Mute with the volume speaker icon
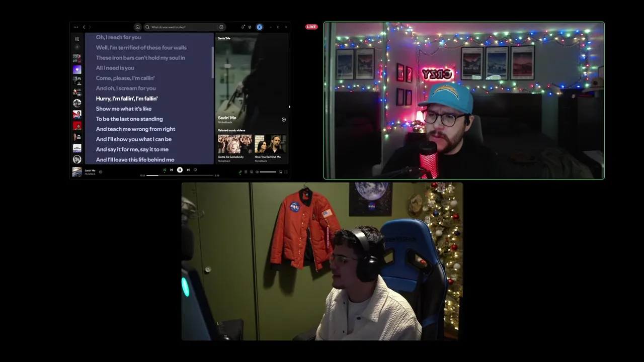Viewport: 644px width, 362px height. (257, 172)
